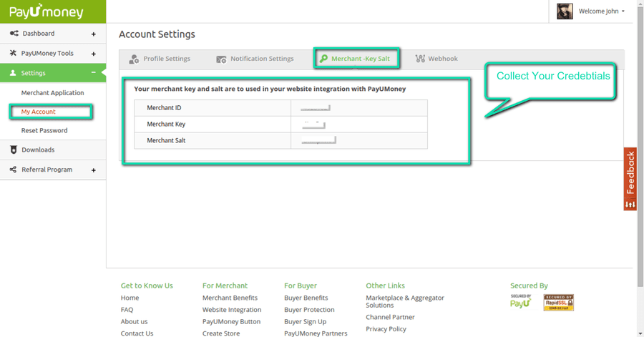Viewport: 644px width, 337px height.
Task: Click the PayUMoney Tools wrench icon
Action: coord(14,54)
